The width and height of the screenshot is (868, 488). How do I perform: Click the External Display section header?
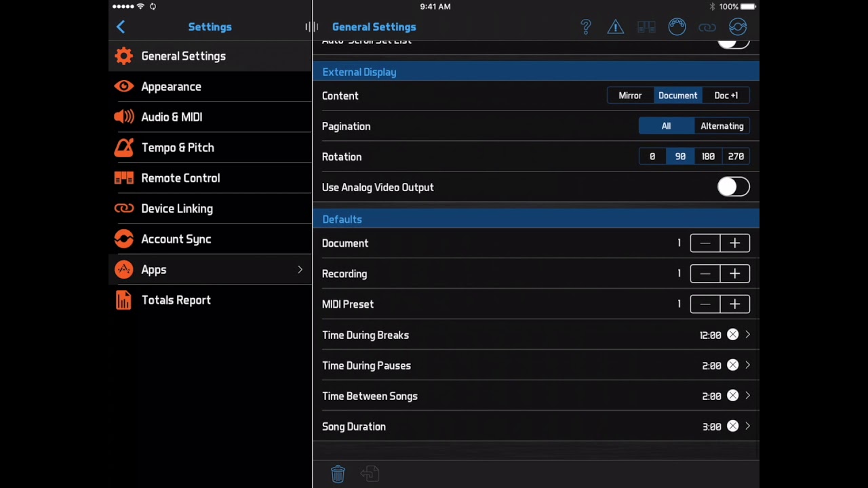click(536, 72)
